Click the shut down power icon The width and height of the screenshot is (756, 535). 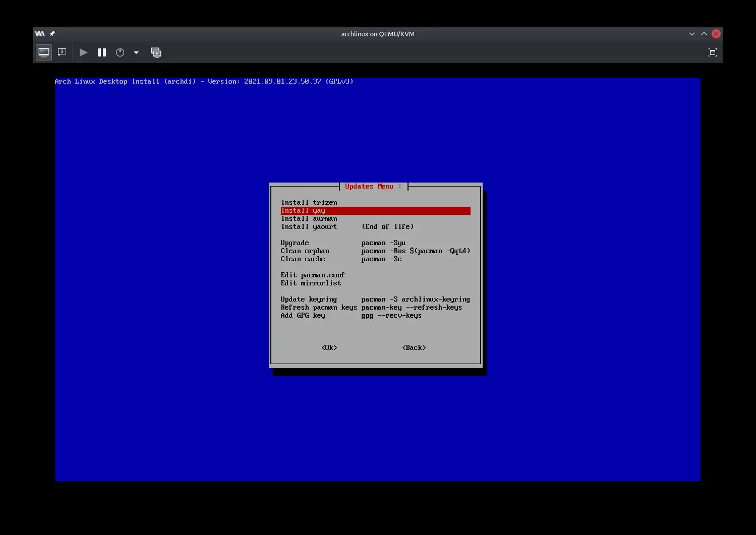pyautogui.click(x=120, y=52)
